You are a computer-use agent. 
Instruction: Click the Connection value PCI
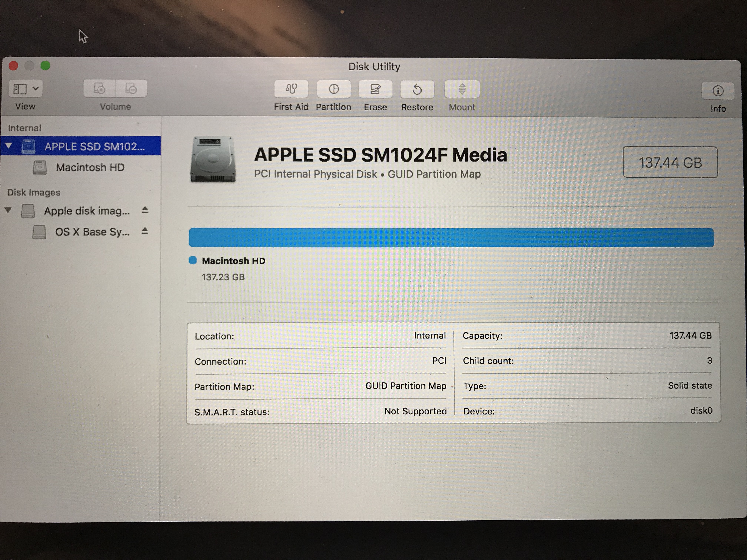439,361
